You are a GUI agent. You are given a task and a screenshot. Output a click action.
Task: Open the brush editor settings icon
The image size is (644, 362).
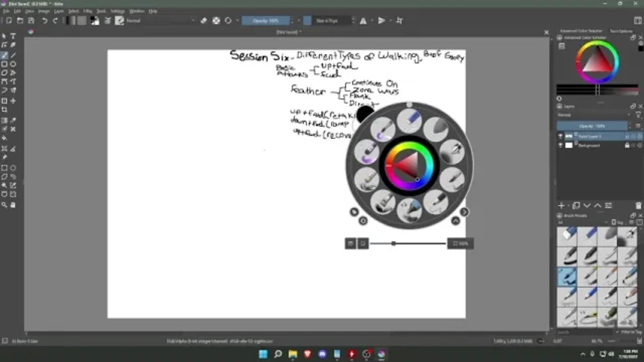pos(108,21)
